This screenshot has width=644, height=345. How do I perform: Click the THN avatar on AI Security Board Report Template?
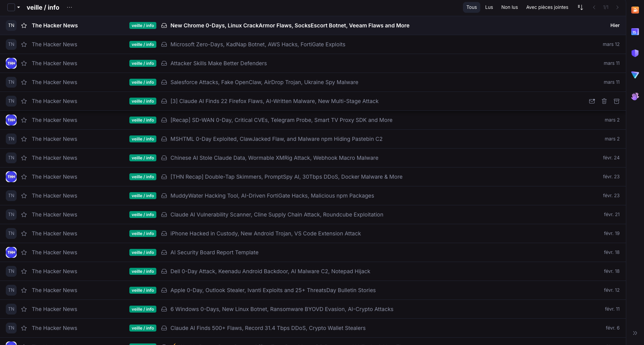pos(11,252)
